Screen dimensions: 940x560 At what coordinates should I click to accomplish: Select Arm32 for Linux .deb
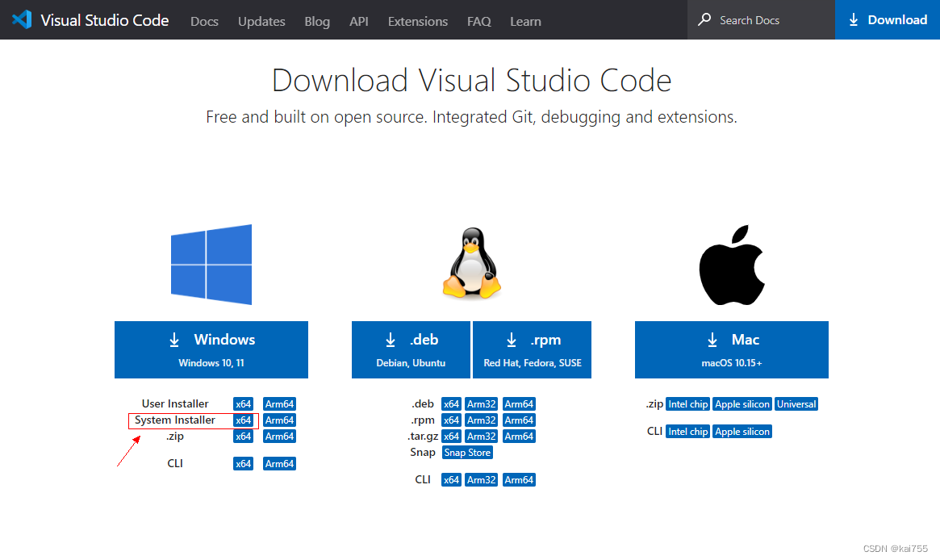(482, 404)
